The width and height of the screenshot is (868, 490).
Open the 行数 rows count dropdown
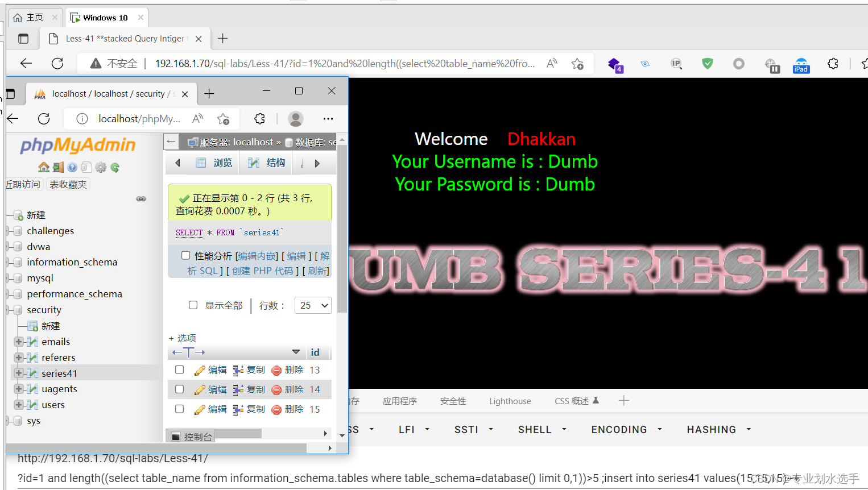pos(313,305)
